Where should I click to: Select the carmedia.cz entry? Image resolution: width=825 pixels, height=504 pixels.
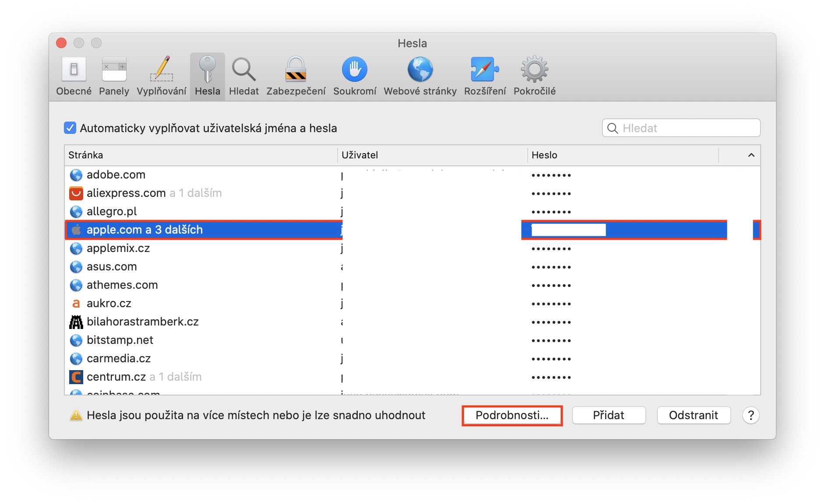(412, 359)
